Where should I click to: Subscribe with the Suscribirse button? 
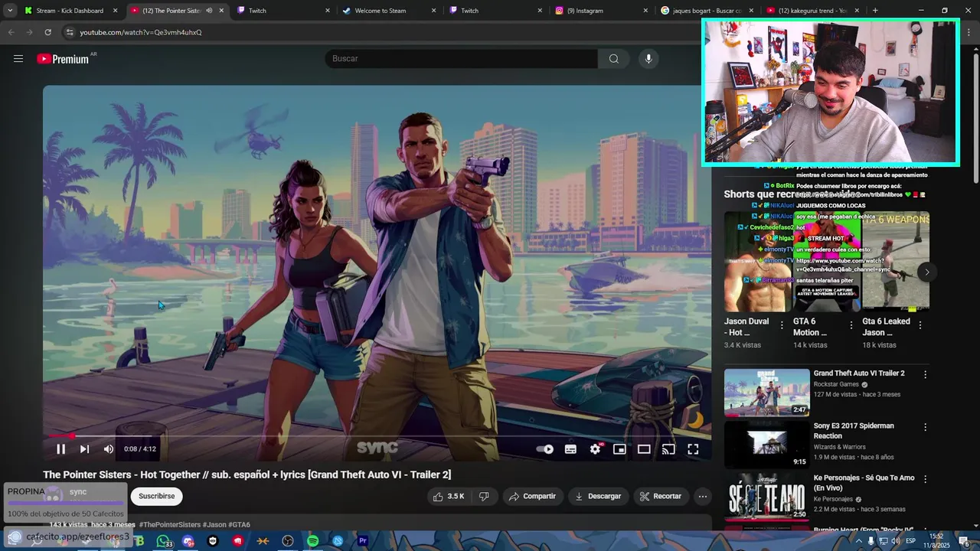pos(156,496)
